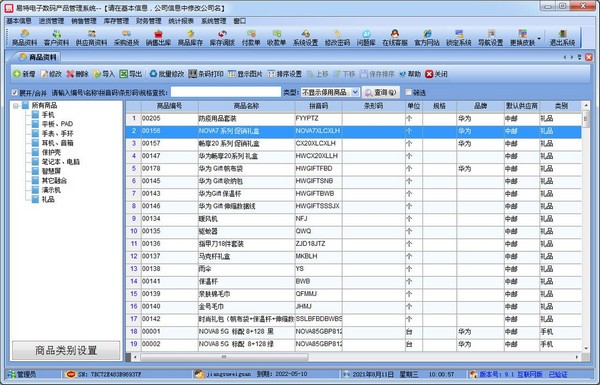
Task: Open 商品库存 inventory icon
Action: pyautogui.click(x=190, y=38)
